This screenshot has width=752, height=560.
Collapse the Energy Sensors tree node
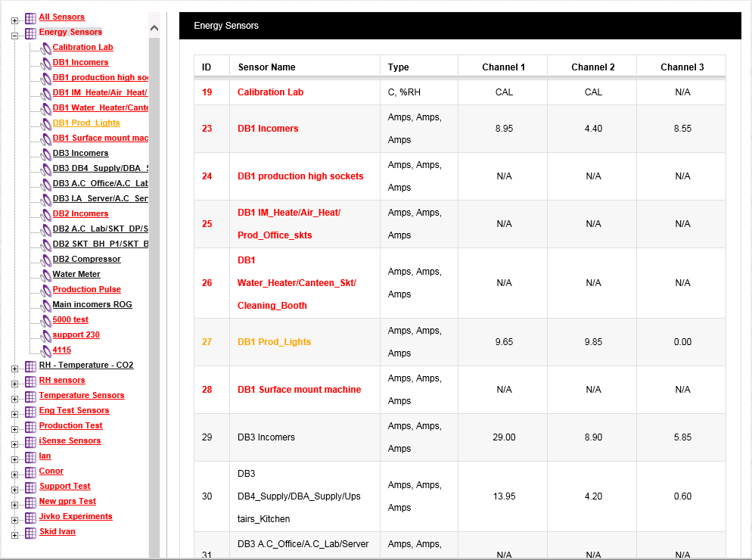coord(15,34)
